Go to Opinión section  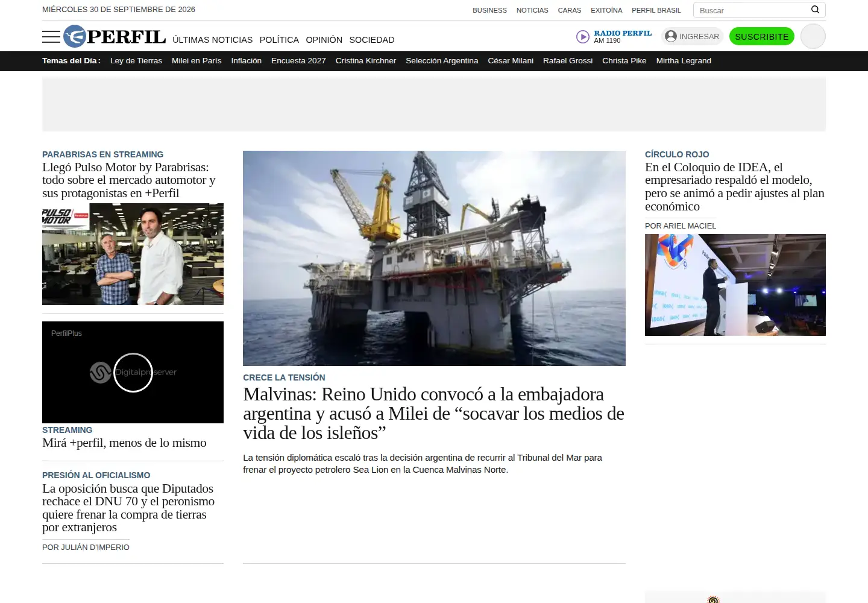tap(324, 40)
